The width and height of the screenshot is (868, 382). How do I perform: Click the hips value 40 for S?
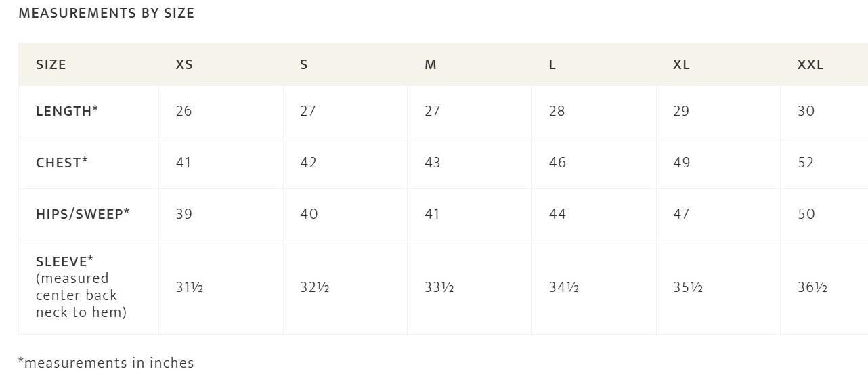[x=309, y=214]
